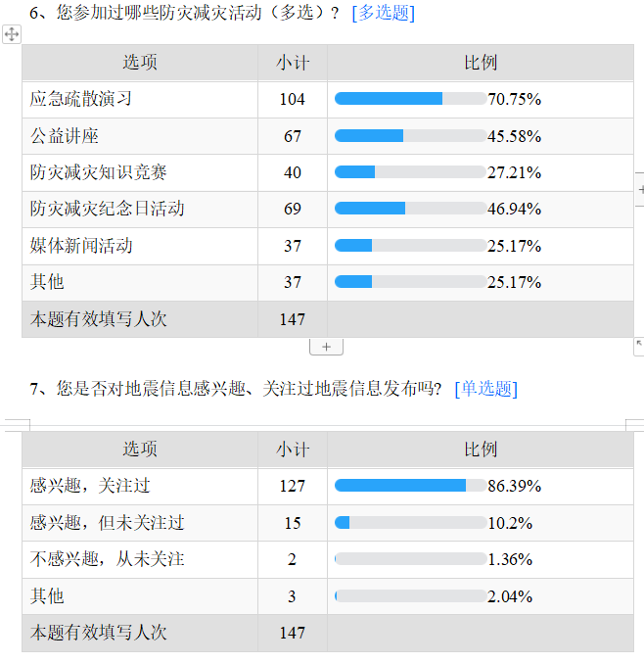Click the 不感兴趣，从未关注 row

pyautogui.click(x=328, y=559)
